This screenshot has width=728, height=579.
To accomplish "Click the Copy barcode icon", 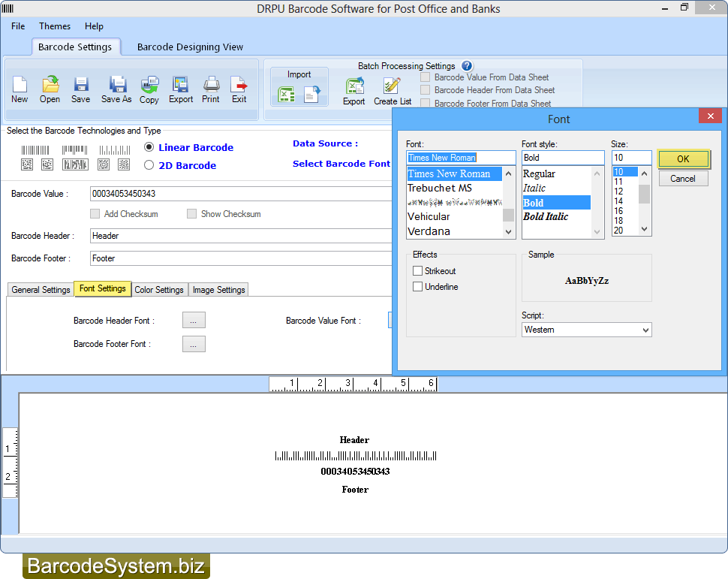I will tap(149, 89).
